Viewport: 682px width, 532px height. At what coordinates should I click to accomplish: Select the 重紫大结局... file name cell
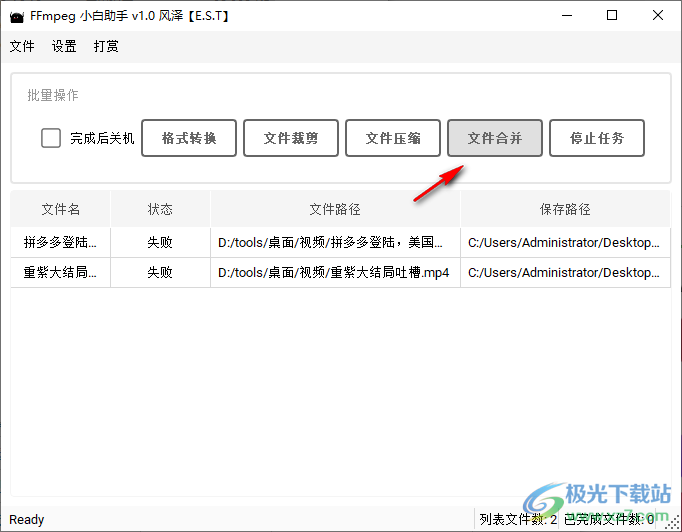click(60, 273)
